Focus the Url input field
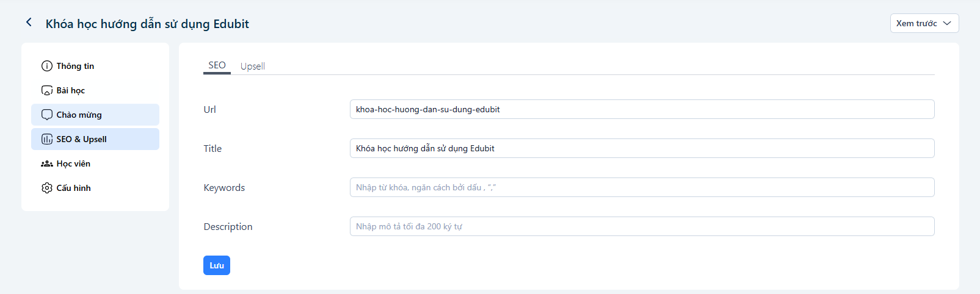 tap(642, 109)
